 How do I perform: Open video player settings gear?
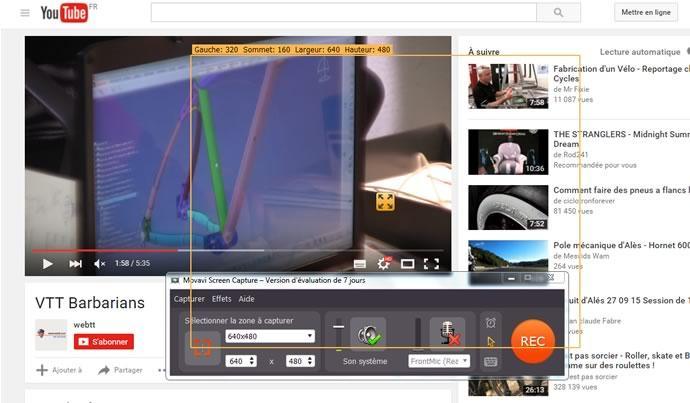click(383, 263)
